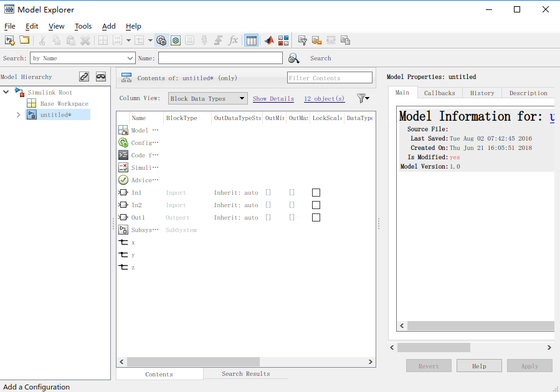
Task: Click the Paste clipboard icon
Action: coord(71,40)
